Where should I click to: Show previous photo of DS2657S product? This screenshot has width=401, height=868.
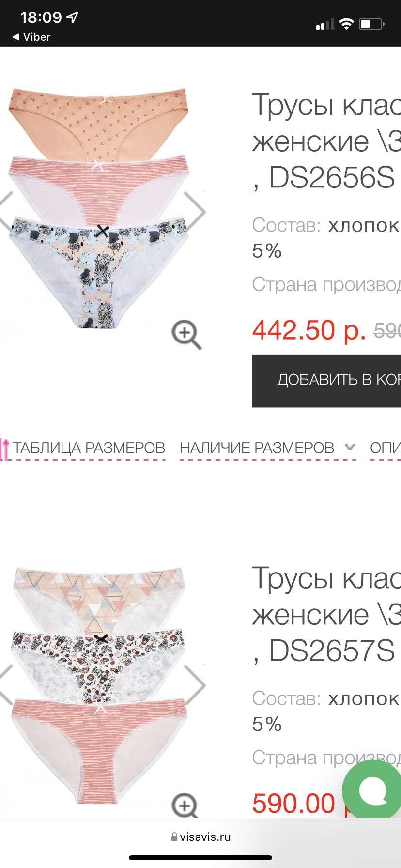point(6,684)
